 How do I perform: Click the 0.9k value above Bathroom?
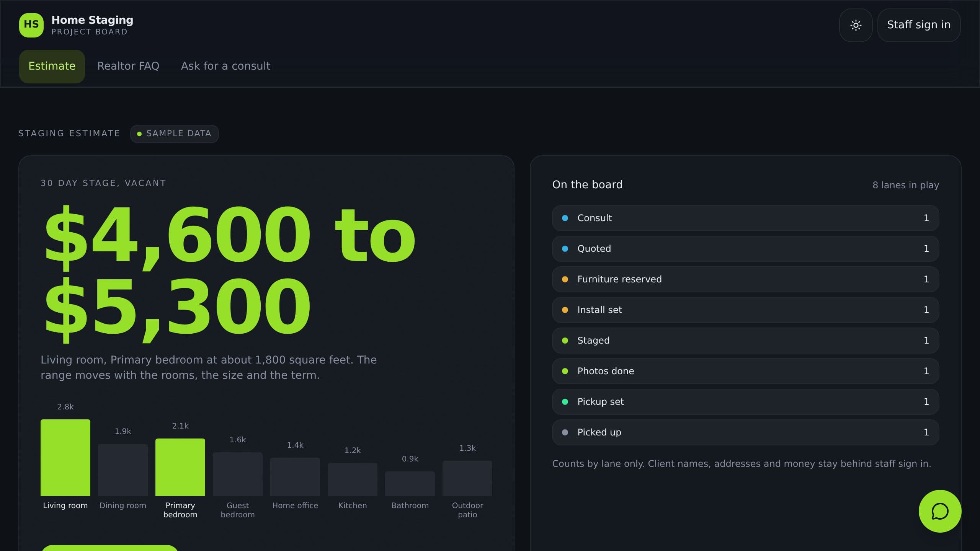pyautogui.click(x=410, y=459)
